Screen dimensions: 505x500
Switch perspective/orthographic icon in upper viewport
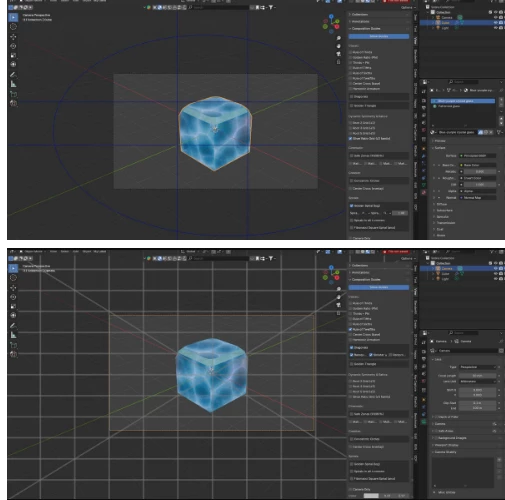[339, 62]
